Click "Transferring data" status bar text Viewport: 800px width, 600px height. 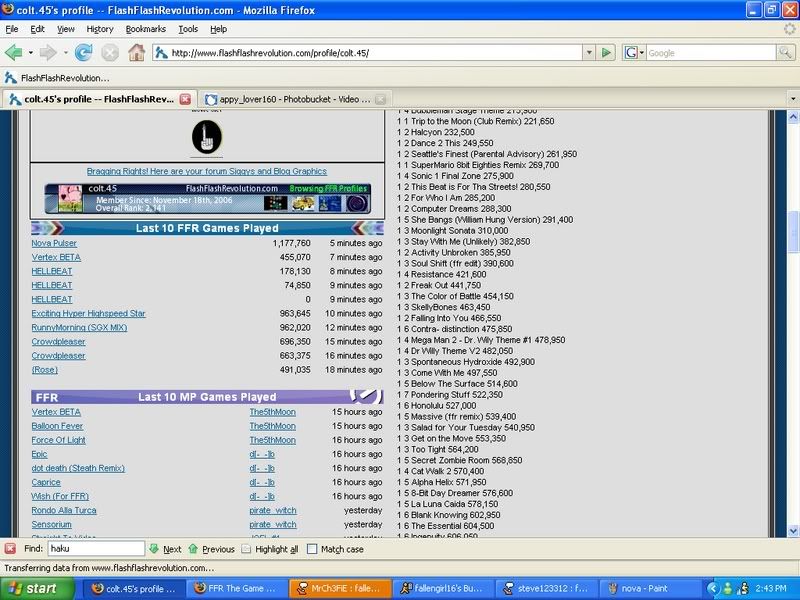tap(109, 568)
